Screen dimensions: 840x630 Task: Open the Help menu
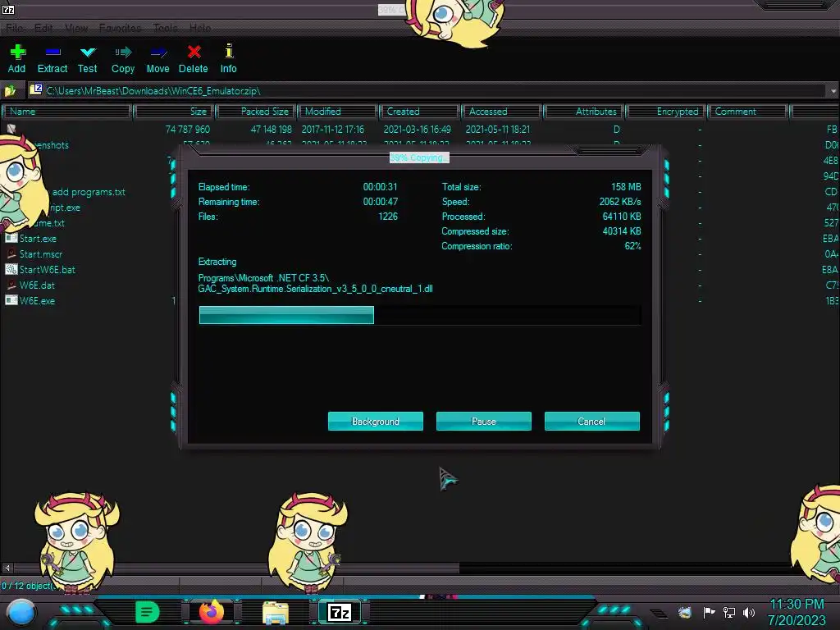click(200, 28)
